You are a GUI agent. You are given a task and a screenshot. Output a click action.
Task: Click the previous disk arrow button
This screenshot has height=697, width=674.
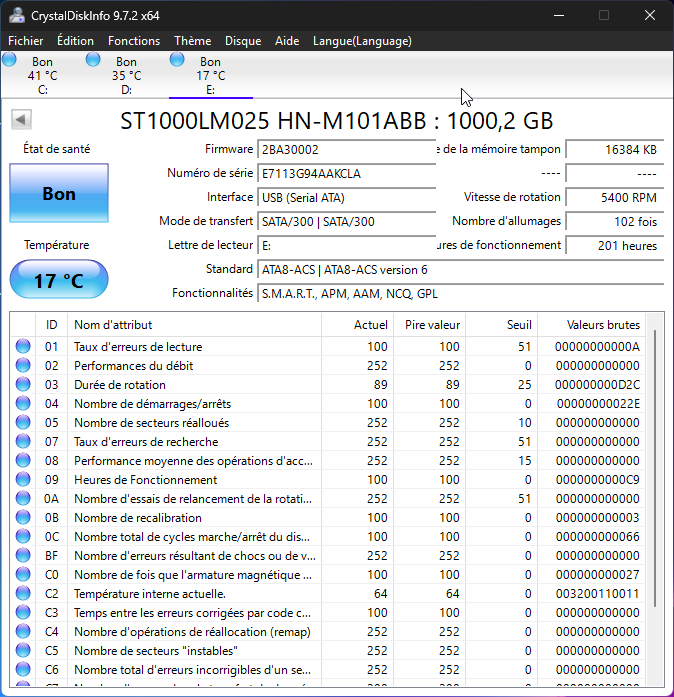(x=21, y=119)
